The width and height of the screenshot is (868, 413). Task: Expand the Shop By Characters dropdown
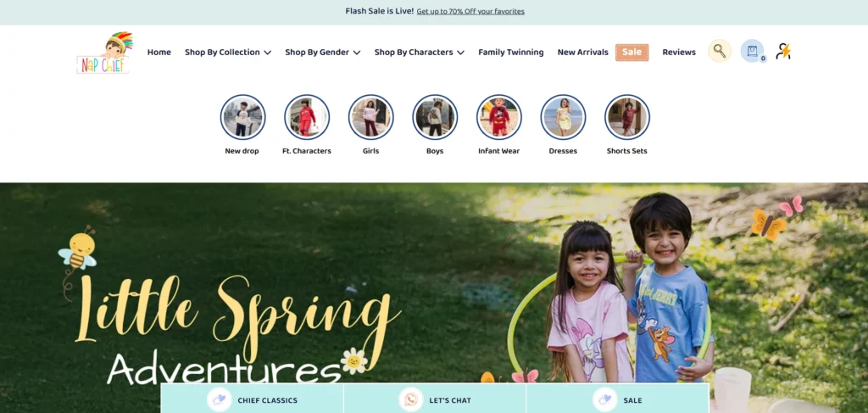click(x=419, y=52)
